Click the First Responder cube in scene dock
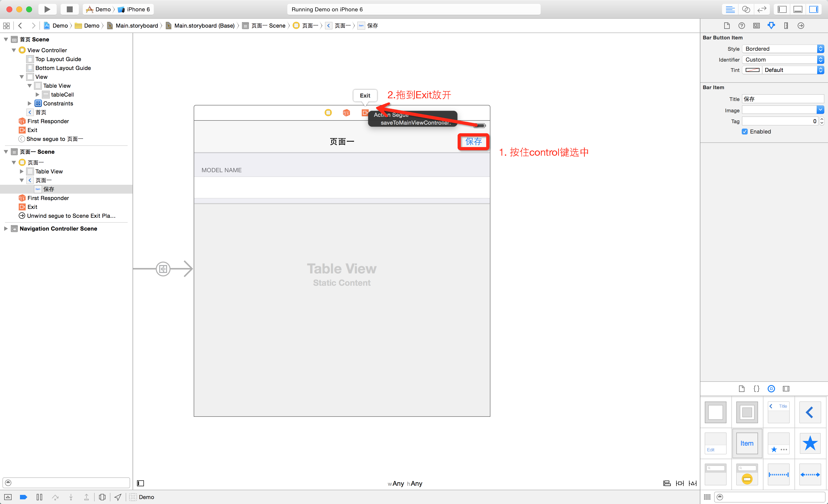828x504 pixels. point(346,113)
